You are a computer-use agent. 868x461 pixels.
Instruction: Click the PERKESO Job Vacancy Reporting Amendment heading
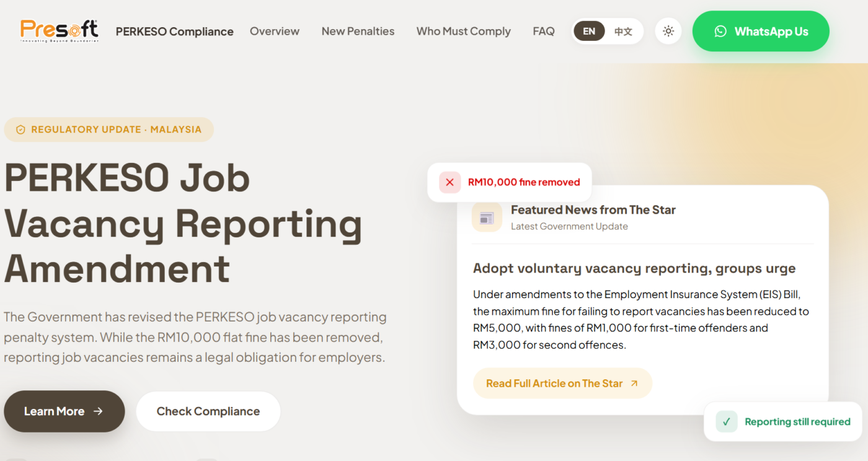(x=184, y=223)
